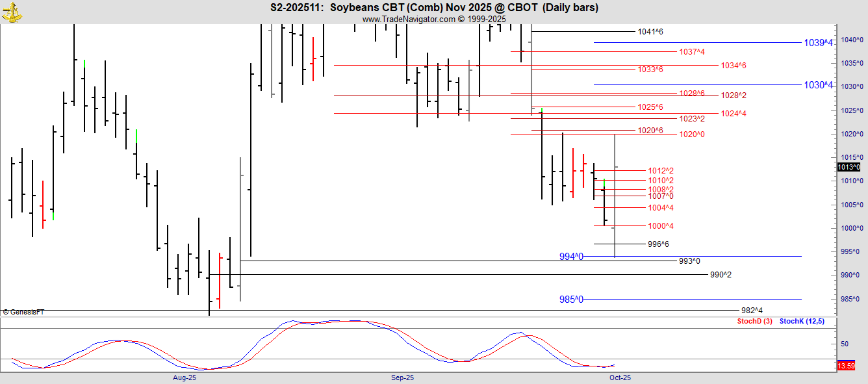Screen dimensions: 868x384
Task: Select the red 1034^6 resistance label
Action: 733,66
